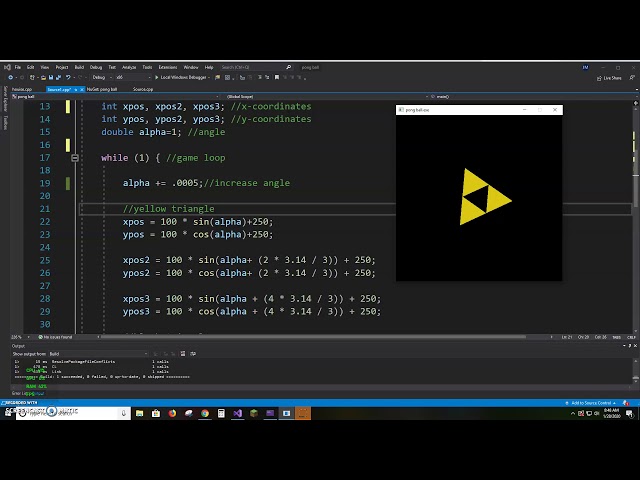The image size is (640, 480).
Task: Open the pong ball project scope dropdown
Action: click(115, 97)
